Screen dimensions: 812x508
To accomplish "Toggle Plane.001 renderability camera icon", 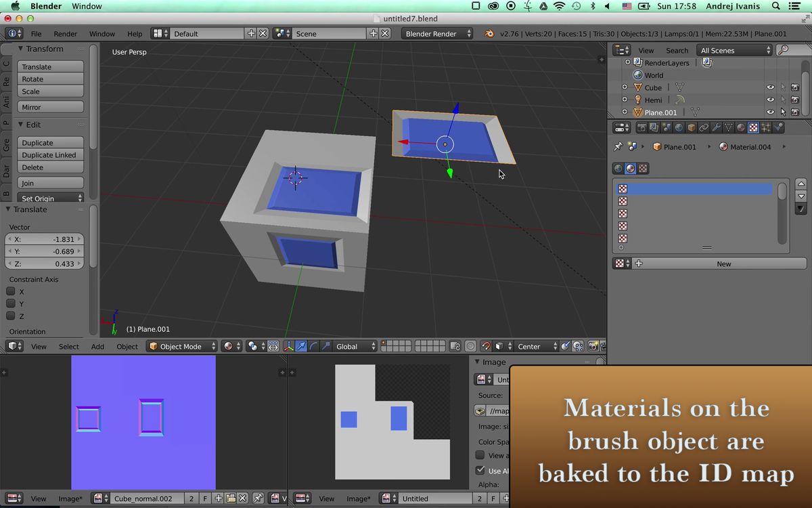I will tap(795, 112).
